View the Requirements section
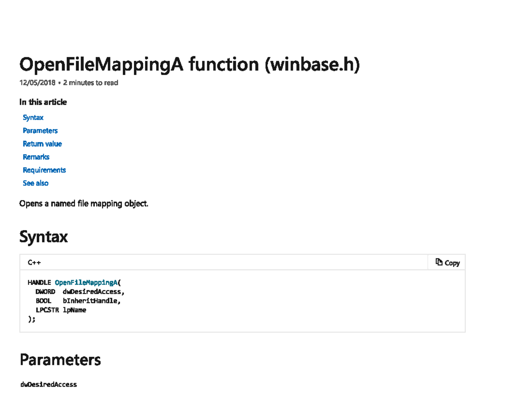 [44, 170]
